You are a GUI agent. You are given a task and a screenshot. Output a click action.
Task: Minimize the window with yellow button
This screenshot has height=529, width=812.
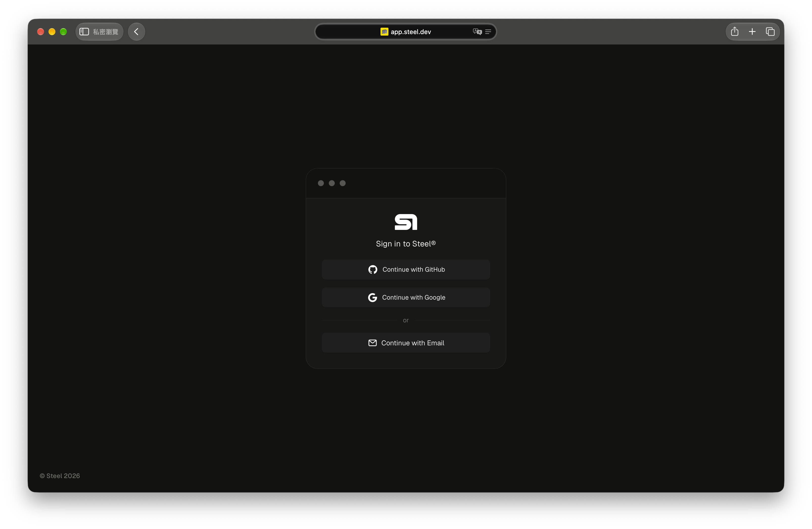point(52,32)
